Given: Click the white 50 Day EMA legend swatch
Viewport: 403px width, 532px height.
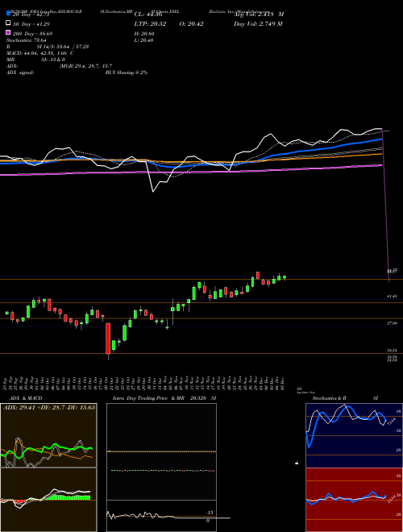Looking at the screenshot, I should point(8,23).
